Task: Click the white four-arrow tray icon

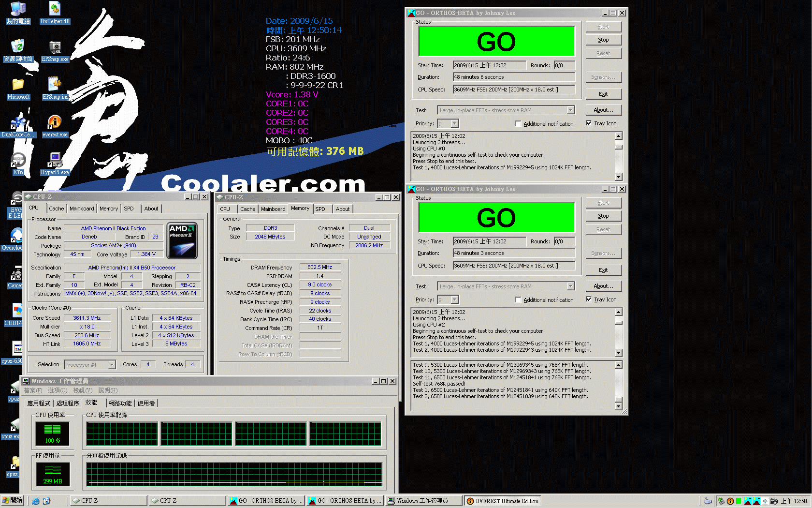Action: (765, 501)
